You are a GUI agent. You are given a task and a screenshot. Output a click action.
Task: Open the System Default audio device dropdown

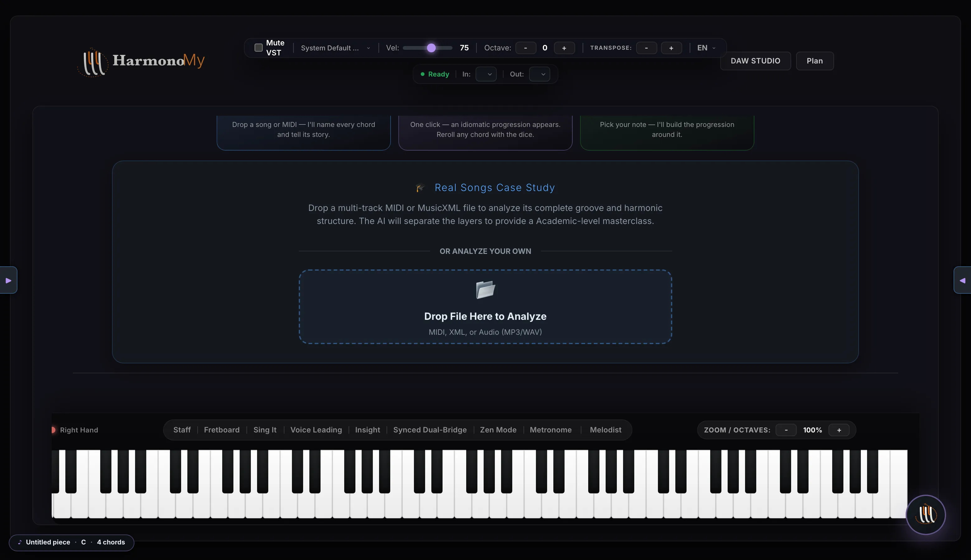335,48
